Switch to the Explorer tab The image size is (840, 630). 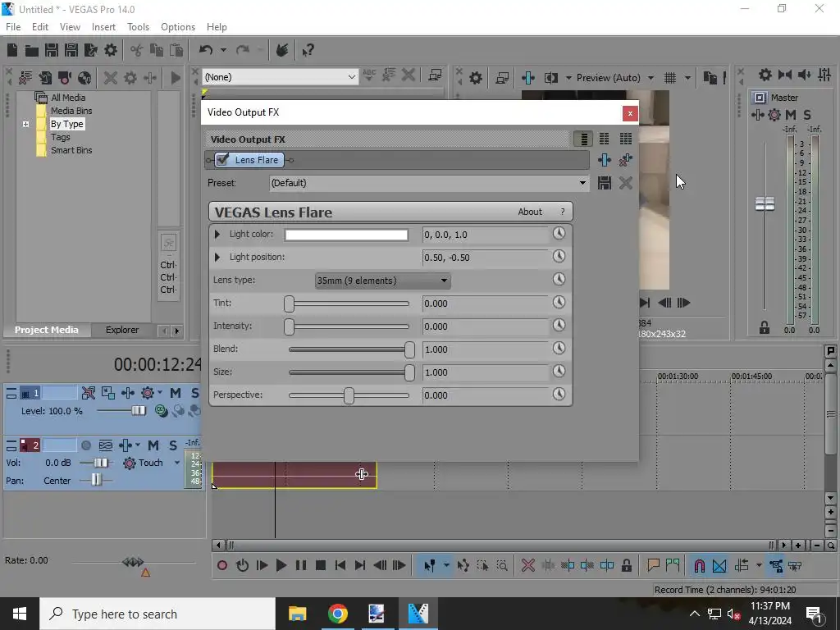tap(121, 330)
